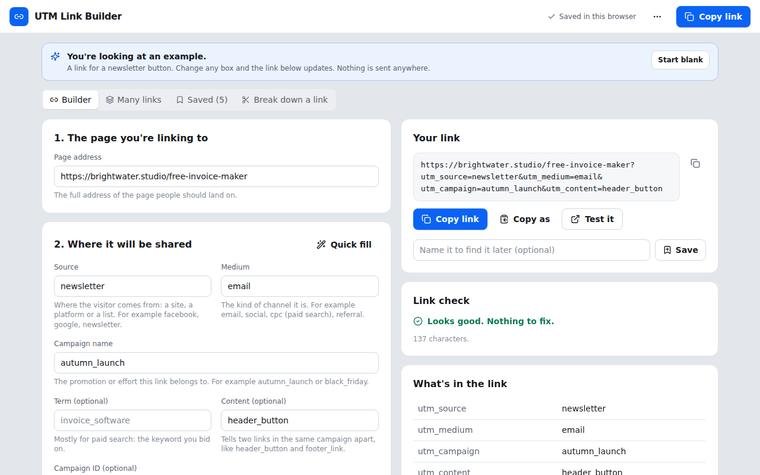Click the Name it to find it later field

[x=531, y=250]
